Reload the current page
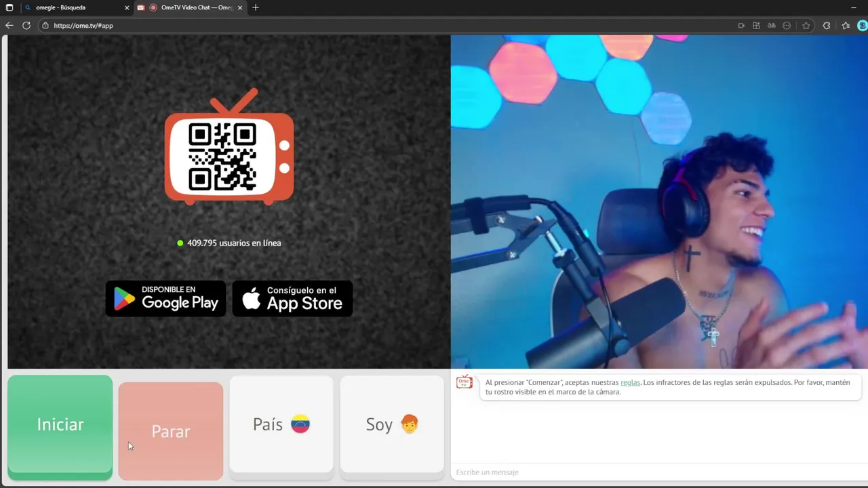 26,26
